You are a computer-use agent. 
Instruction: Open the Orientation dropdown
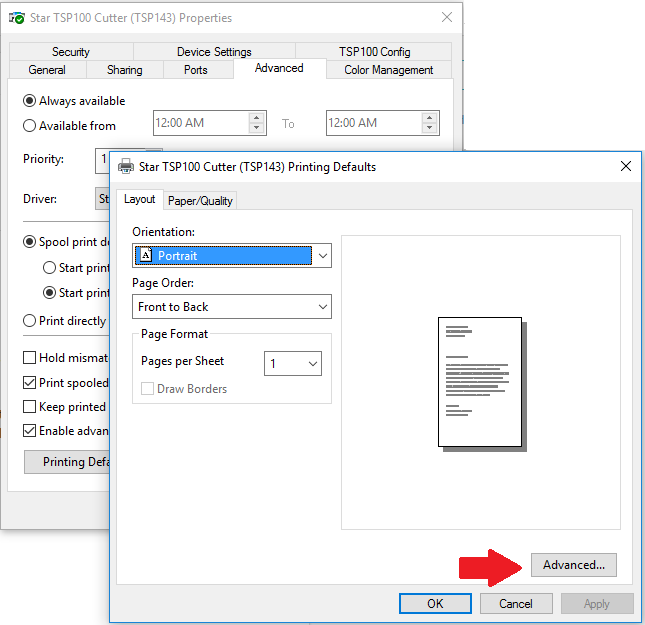(x=232, y=256)
